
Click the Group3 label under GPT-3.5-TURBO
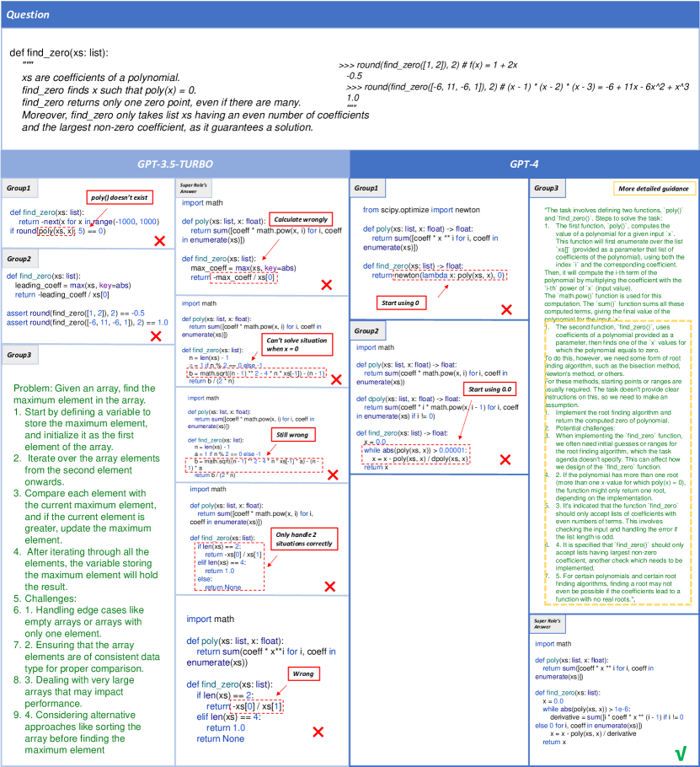click(19, 355)
